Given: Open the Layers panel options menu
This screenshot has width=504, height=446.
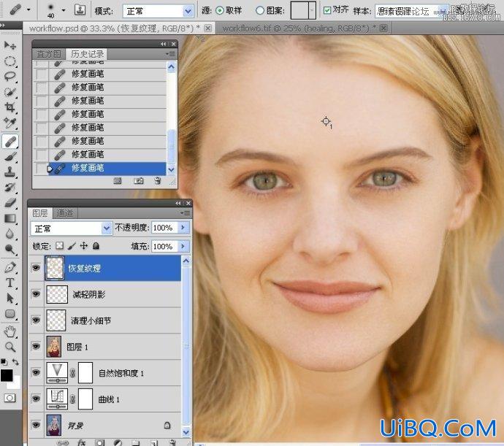Looking at the screenshot, I should pos(185,212).
